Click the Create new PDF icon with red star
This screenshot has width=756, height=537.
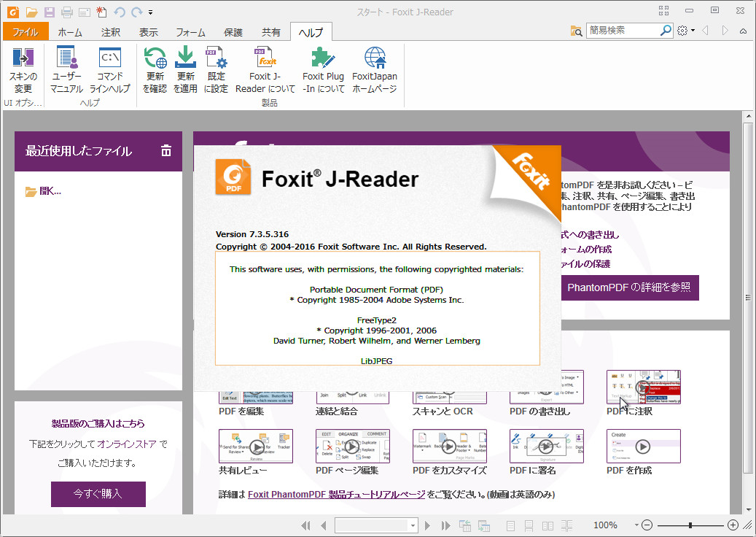(x=101, y=12)
